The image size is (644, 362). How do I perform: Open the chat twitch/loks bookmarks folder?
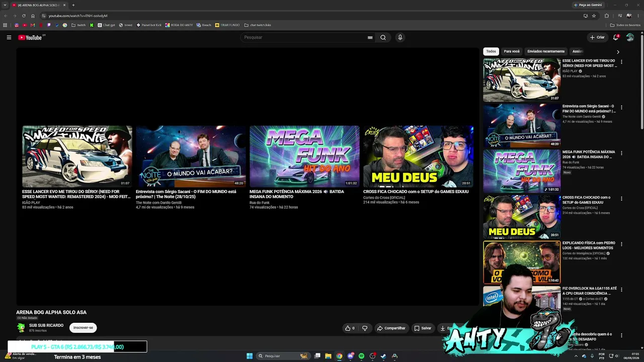pos(258,25)
